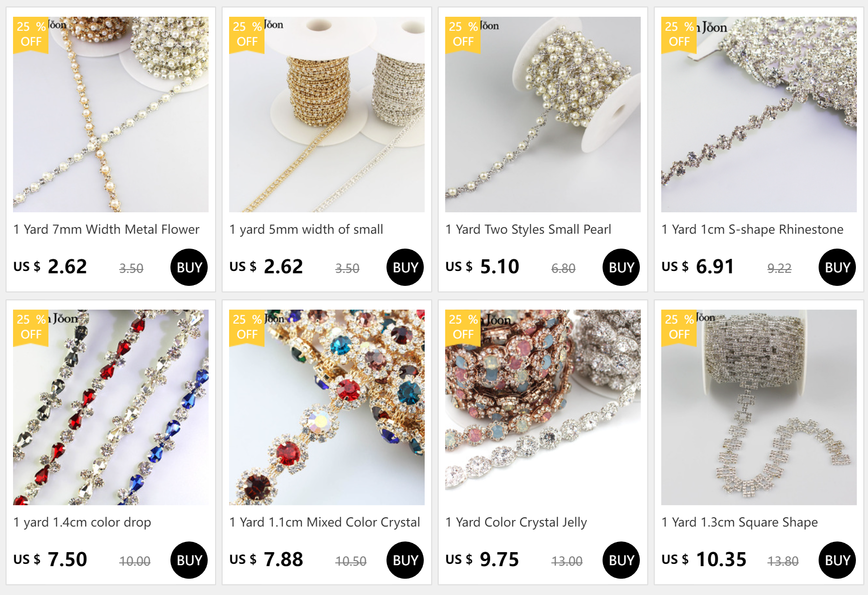Click BUY for Color Crystal Jelly
The height and width of the screenshot is (595, 868).
click(x=621, y=560)
